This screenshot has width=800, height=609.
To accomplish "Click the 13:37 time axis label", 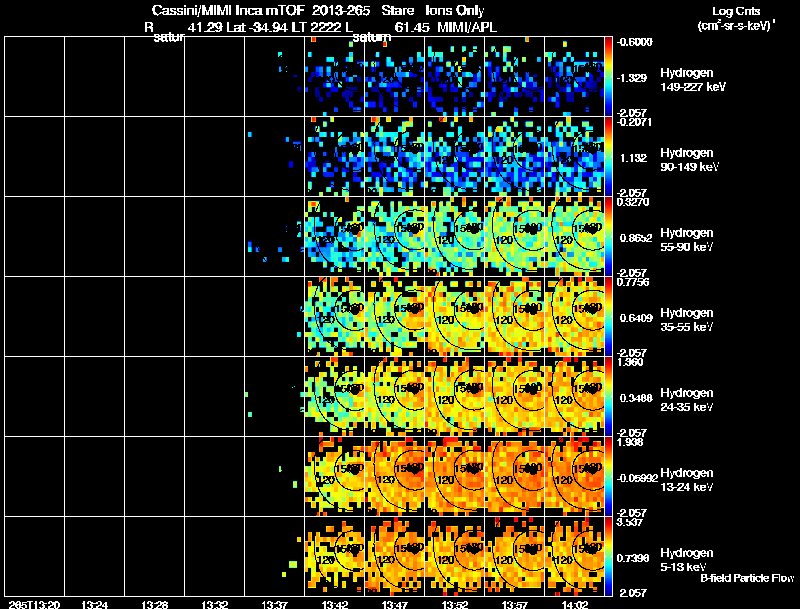I will point(274,605).
